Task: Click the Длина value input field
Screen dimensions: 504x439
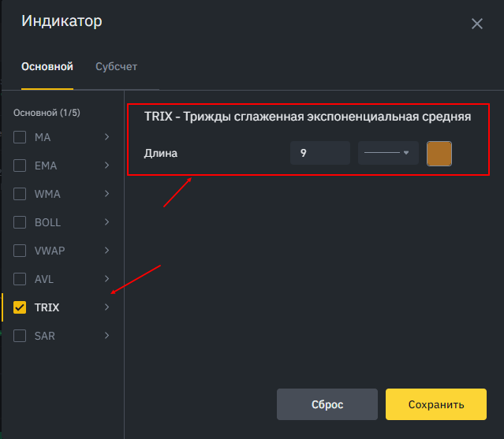Action: click(x=319, y=154)
